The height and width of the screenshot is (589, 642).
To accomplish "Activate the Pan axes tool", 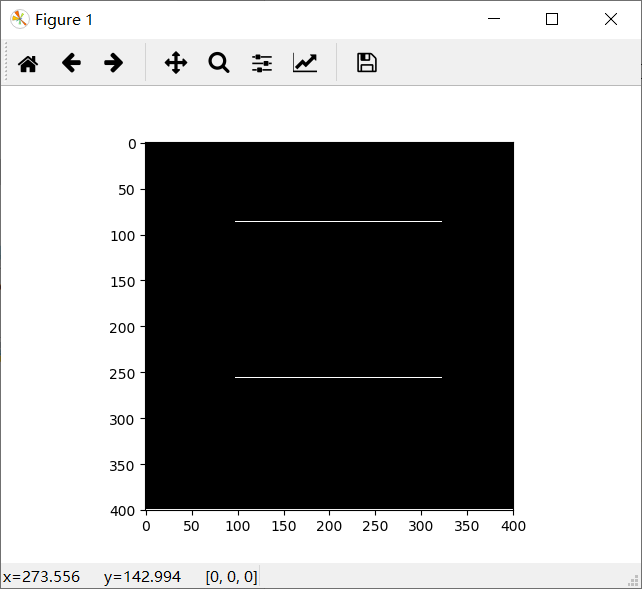I will tap(176, 63).
